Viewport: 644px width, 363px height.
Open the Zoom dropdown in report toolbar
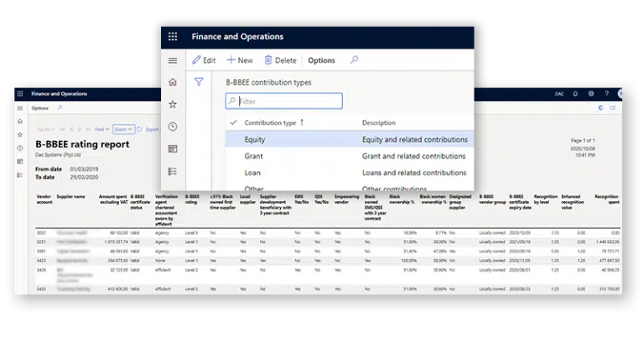click(122, 129)
